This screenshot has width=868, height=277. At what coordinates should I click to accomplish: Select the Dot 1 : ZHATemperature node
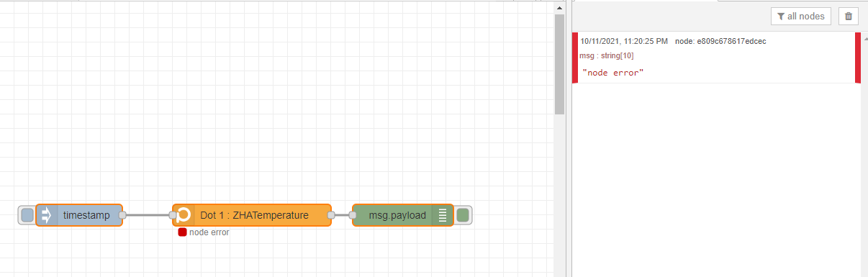coord(252,214)
